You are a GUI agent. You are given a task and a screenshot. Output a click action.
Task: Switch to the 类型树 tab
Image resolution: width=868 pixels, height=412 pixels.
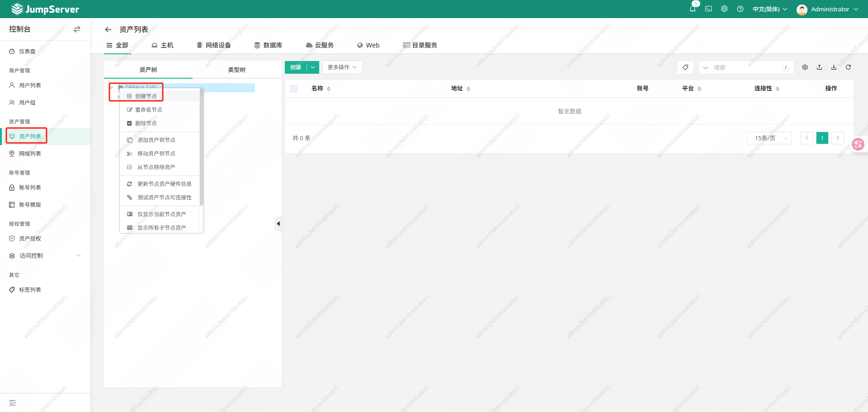237,70
